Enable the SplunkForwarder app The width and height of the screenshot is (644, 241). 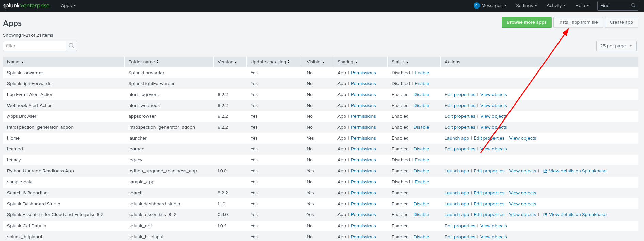422,73
